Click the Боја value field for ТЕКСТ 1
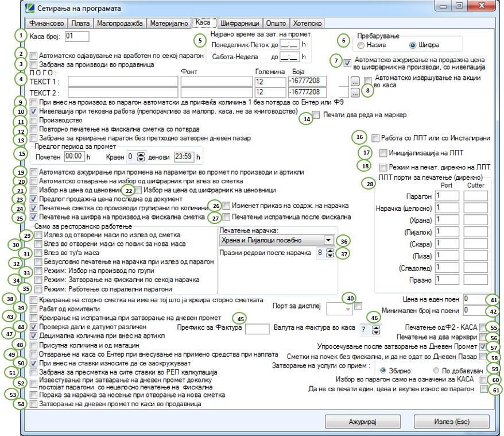 click(308, 81)
